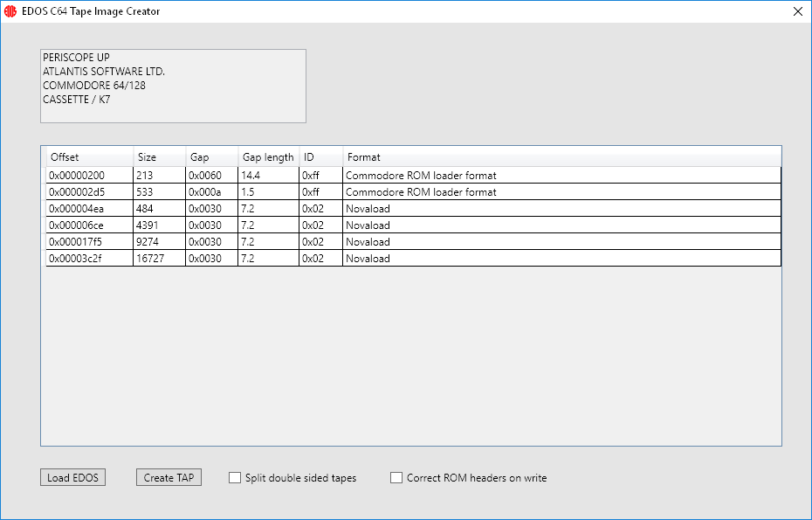Click the Gap length column header

(x=268, y=157)
